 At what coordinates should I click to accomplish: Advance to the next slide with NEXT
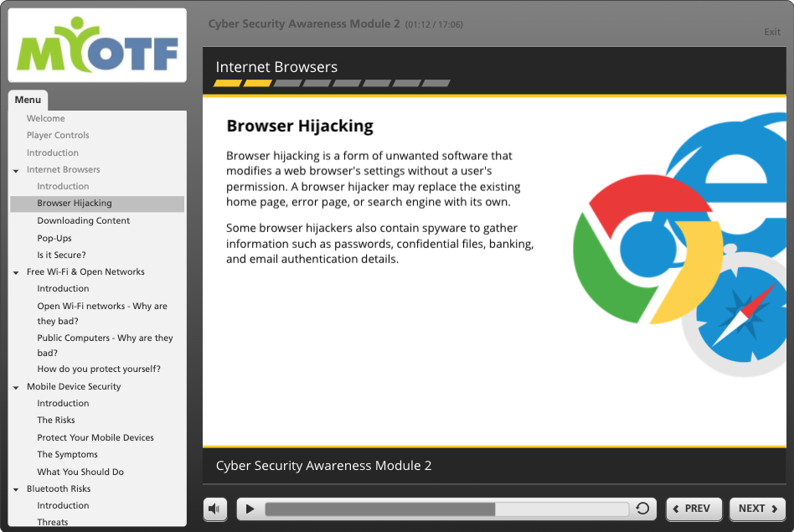[757, 509]
